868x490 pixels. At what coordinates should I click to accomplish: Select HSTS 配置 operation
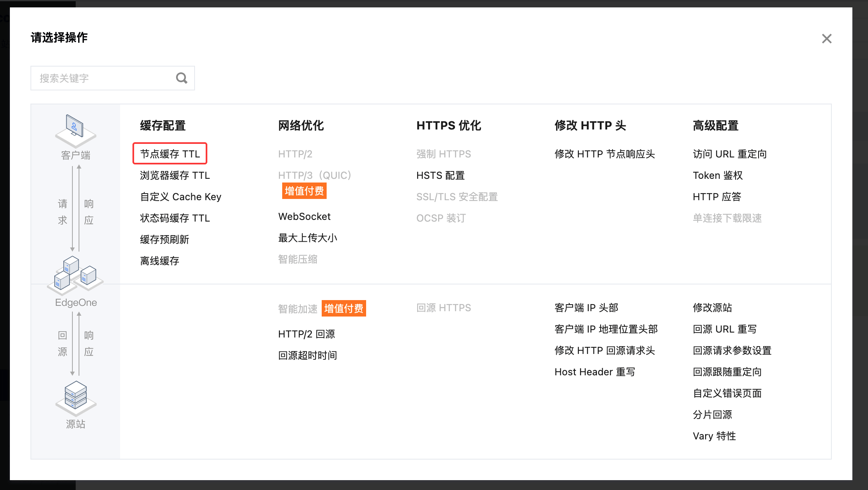pos(440,176)
